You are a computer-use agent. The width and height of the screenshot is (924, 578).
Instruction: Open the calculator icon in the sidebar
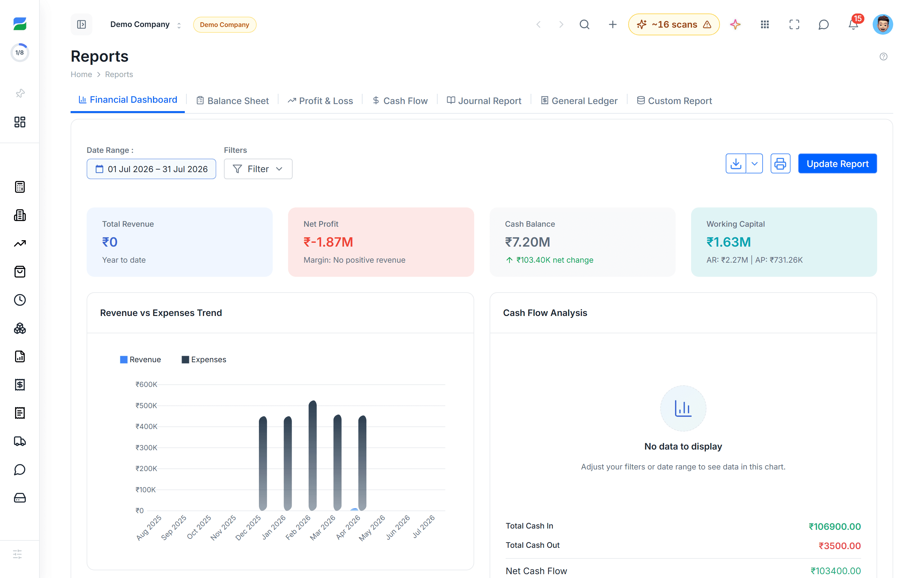pos(20,187)
